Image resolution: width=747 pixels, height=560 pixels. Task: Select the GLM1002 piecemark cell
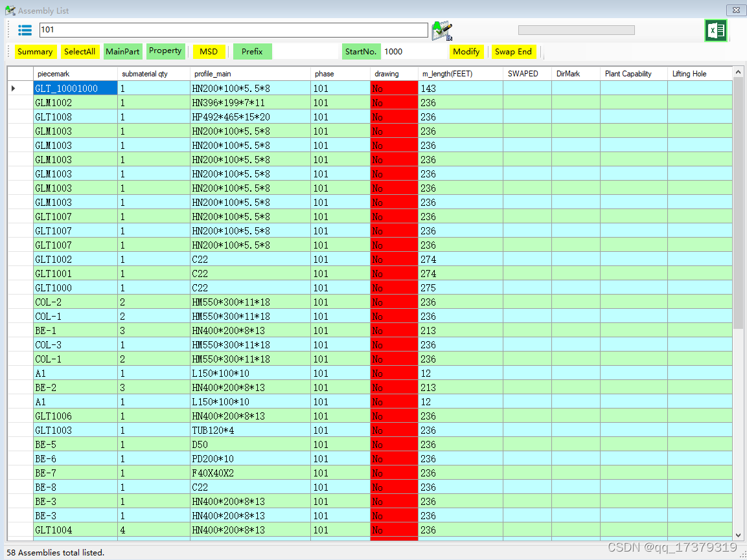(x=75, y=102)
